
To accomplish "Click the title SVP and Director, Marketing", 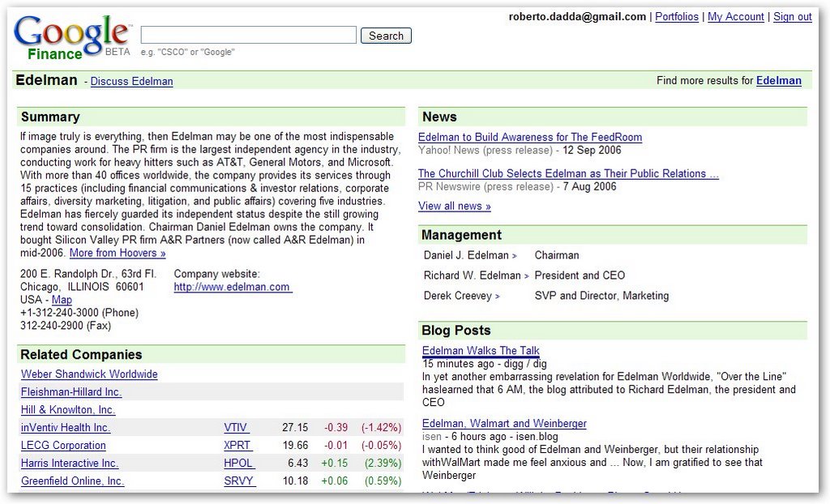I will [x=602, y=296].
